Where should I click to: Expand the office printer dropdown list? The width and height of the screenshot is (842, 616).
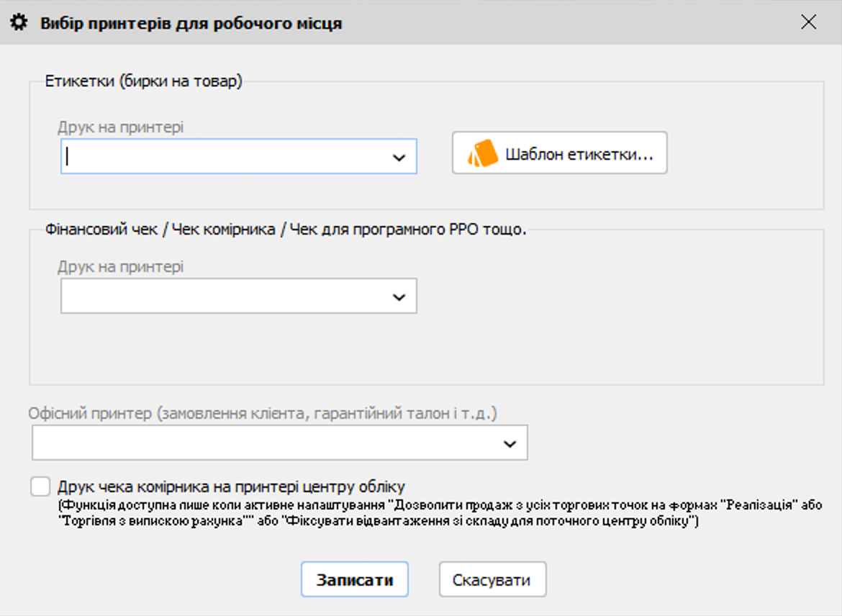[x=510, y=443]
